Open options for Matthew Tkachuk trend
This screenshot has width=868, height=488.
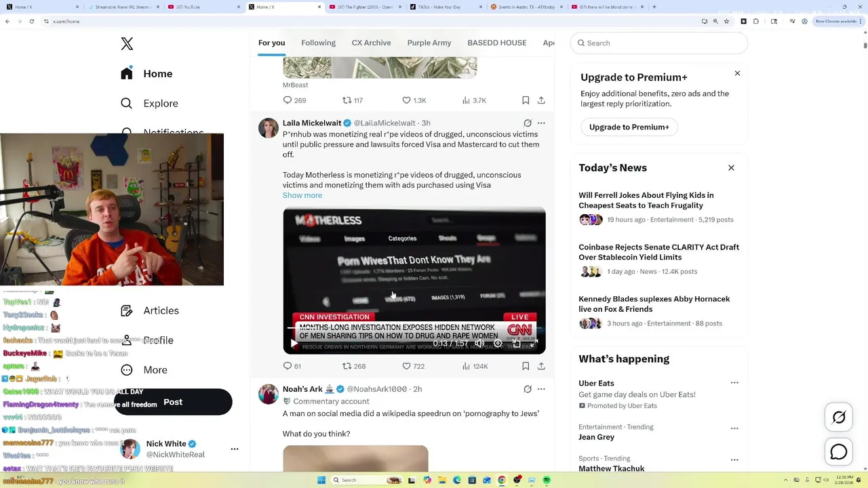pyautogui.click(x=734, y=460)
